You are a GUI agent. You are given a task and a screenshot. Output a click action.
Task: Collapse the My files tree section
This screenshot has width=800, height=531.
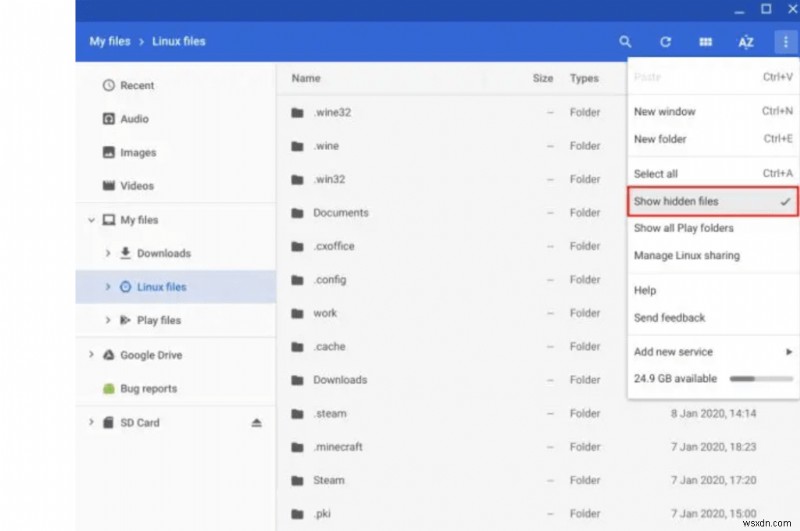(91, 220)
